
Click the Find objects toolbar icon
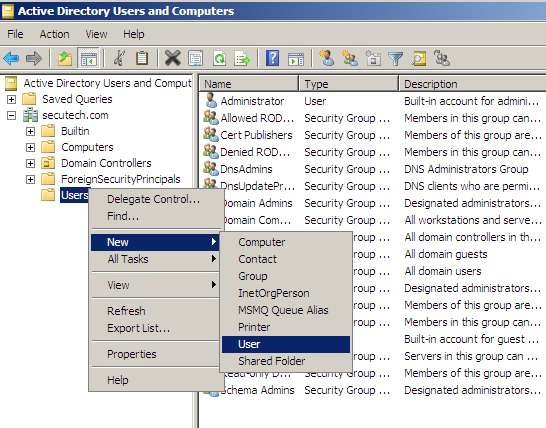[x=418, y=58]
